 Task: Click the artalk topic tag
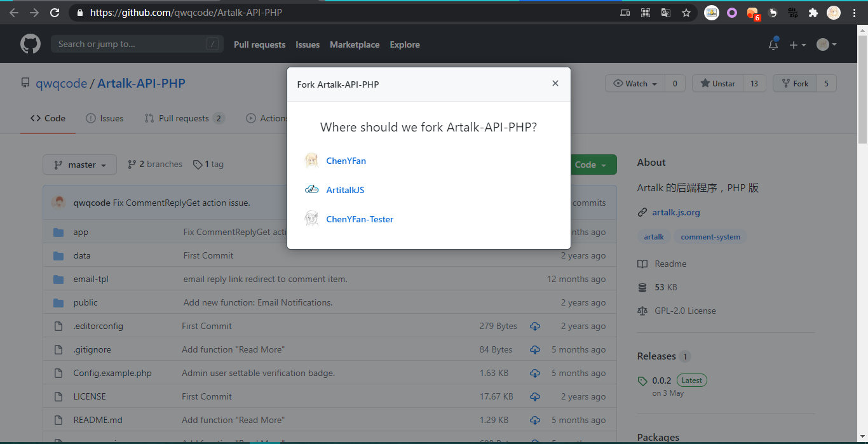tap(654, 237)
